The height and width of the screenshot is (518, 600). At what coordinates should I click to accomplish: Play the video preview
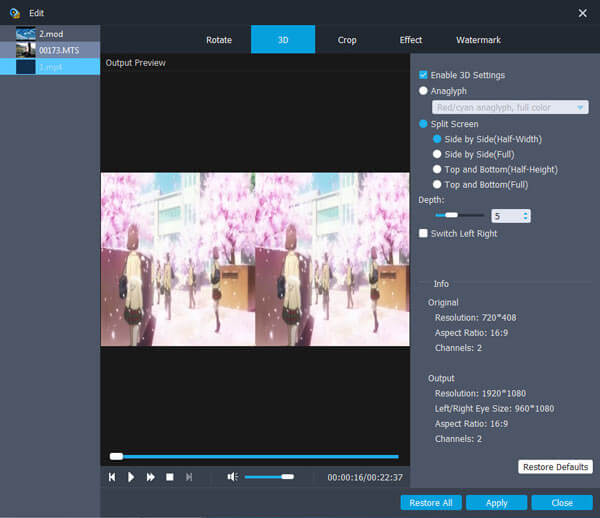pos(131,477)
